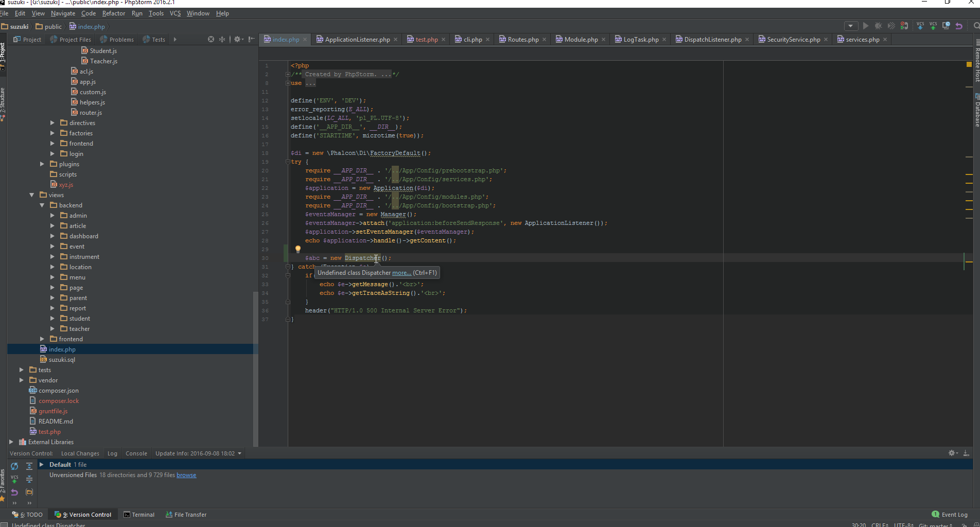This screenshot has height=527, width=980.
Task: Click the VCS Update Project icon
Action: coord(920,26)
